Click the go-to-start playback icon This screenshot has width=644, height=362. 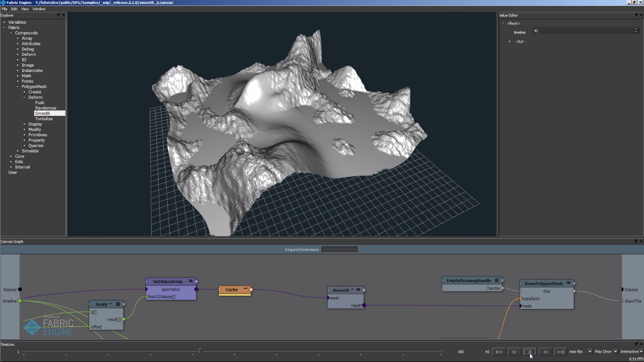[498, 352]
